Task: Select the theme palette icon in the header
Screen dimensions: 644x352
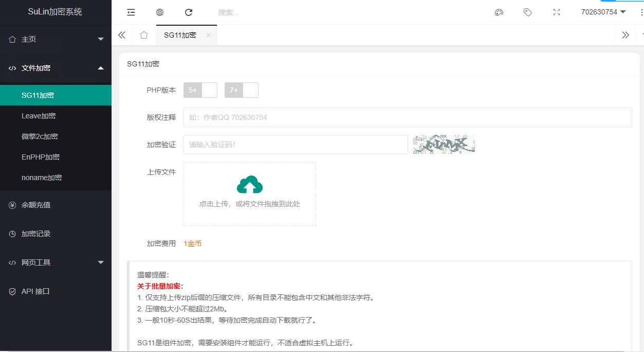Action: click(x=499, y=12)
